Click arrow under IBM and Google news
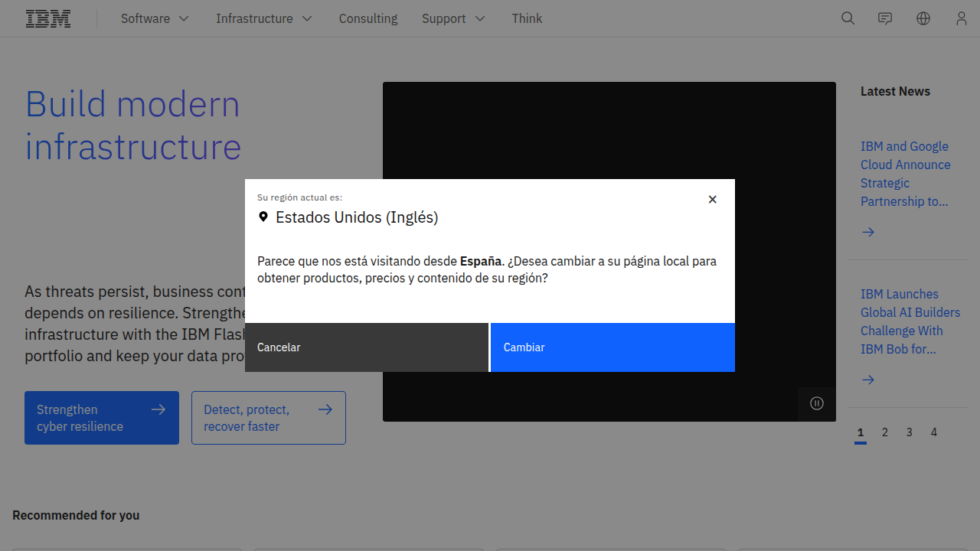The height and width of the screenshot is (551, 980). (x=868, y=232)
